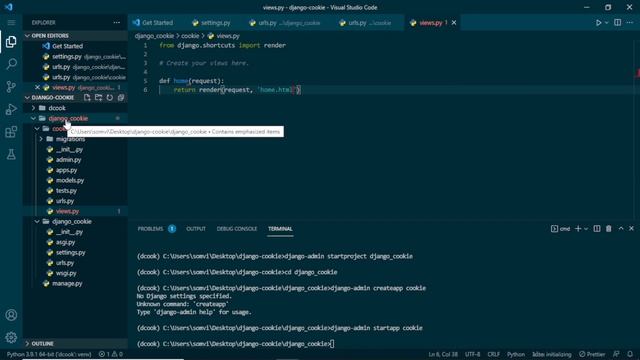Open the Source Control view
The height and width of the screenshot is (360, 640).
(x=11, y=87)
